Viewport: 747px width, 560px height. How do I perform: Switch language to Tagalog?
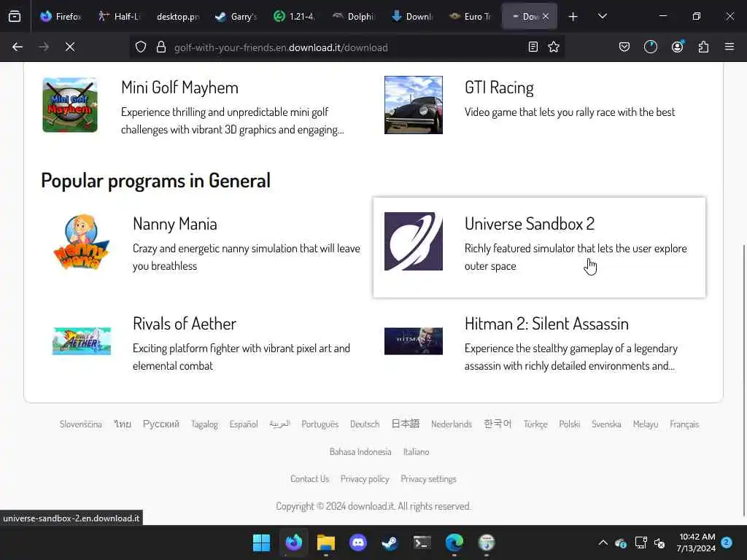click(x=204, y=424)
